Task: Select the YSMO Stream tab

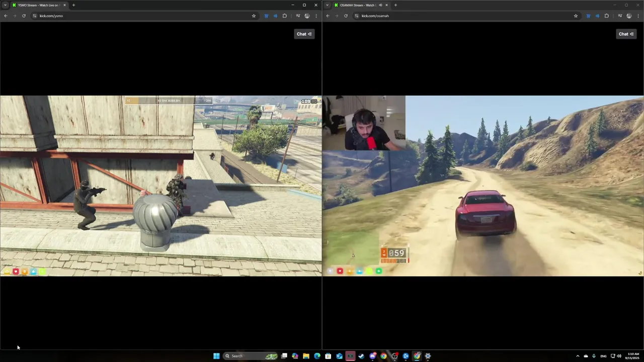Action: click(x=39, y=5)
